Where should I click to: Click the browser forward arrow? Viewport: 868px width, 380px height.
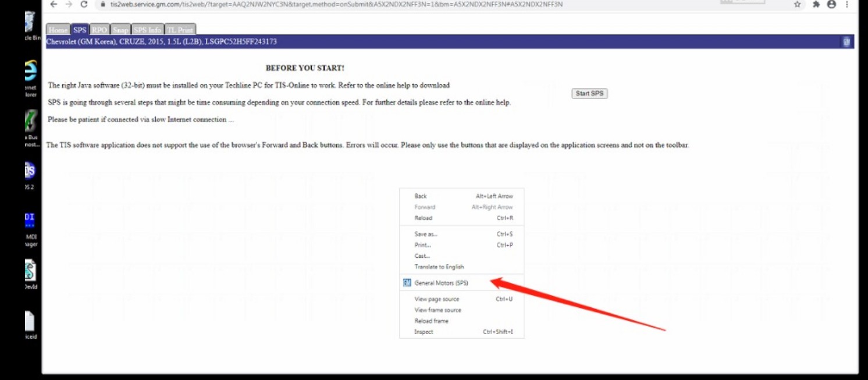69,4
